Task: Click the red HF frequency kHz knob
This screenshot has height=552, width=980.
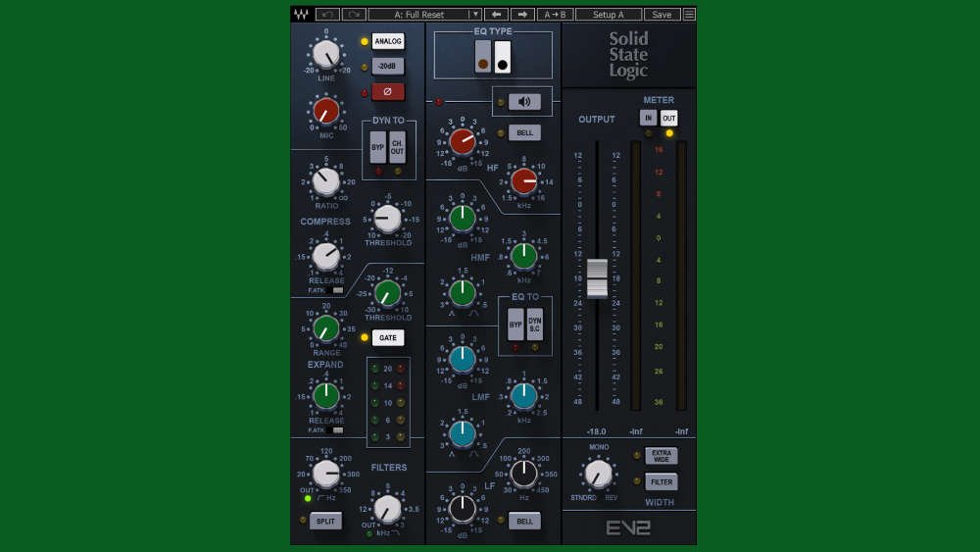Action: coord(523,181)
